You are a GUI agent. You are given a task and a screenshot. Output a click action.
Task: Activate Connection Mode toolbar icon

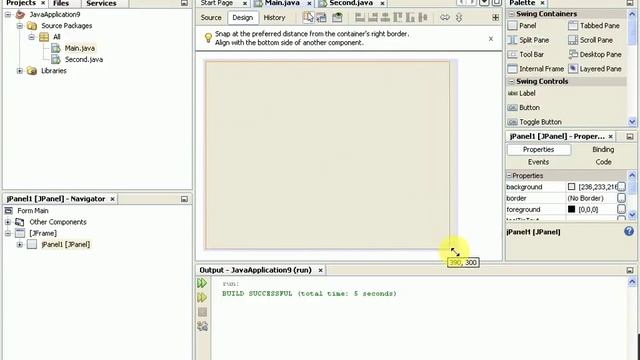322,18
